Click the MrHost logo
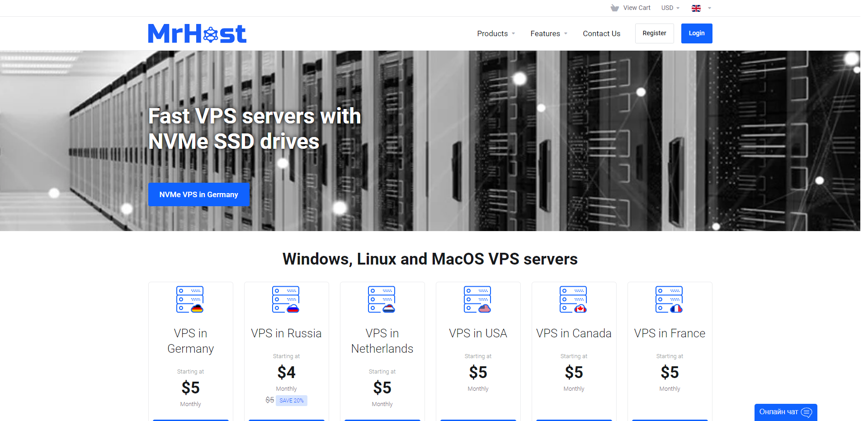The width and height of the screenshot is (868, 421). coord(197,33)
